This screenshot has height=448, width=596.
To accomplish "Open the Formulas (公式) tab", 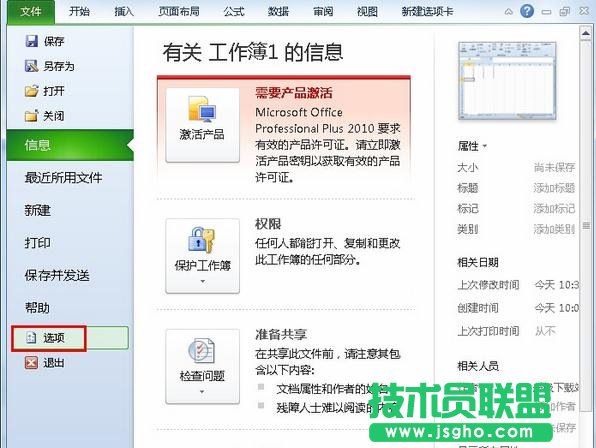I will coord(234,11).
